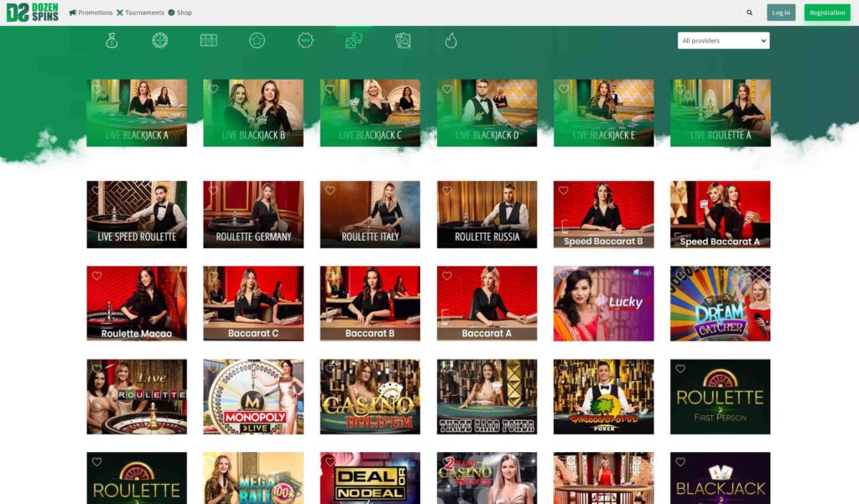Toggle heart on Roulette First Person
Screen dimensions: 859x504
[680, 369]
